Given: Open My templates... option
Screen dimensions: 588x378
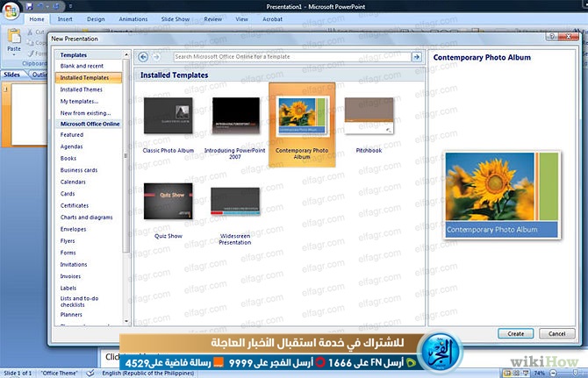Looking at the screenshot, I should (x=80, y=101).
